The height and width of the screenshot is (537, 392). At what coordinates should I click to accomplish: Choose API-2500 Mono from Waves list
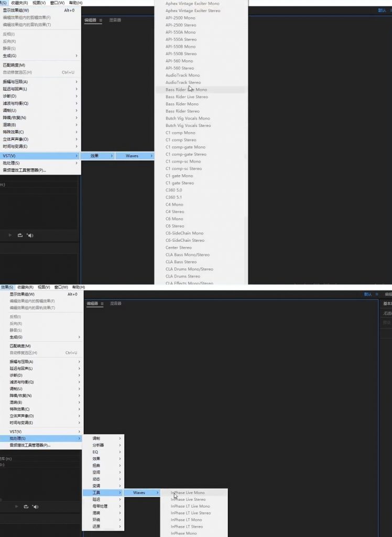[180, 18]
